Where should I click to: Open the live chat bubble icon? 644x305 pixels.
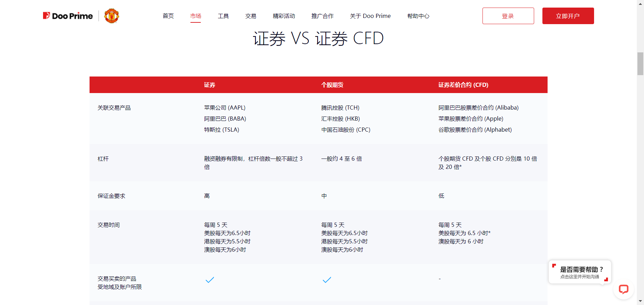coord(624,289)
